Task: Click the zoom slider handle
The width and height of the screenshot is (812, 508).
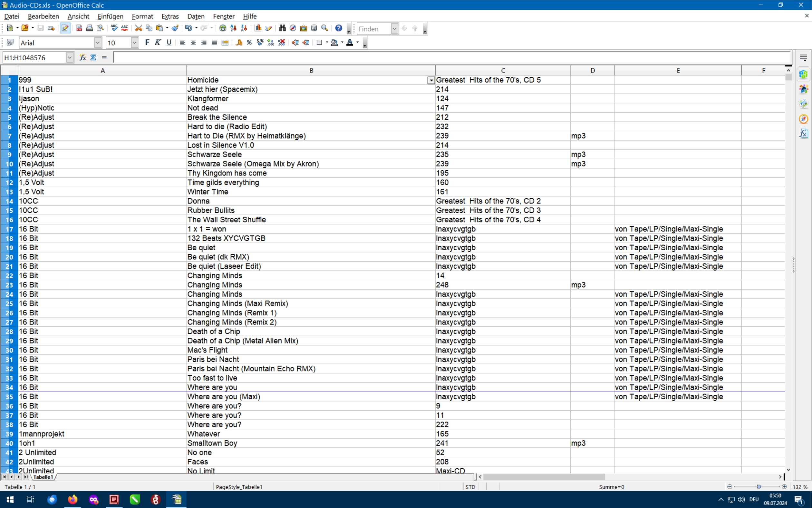Action: 759,486
